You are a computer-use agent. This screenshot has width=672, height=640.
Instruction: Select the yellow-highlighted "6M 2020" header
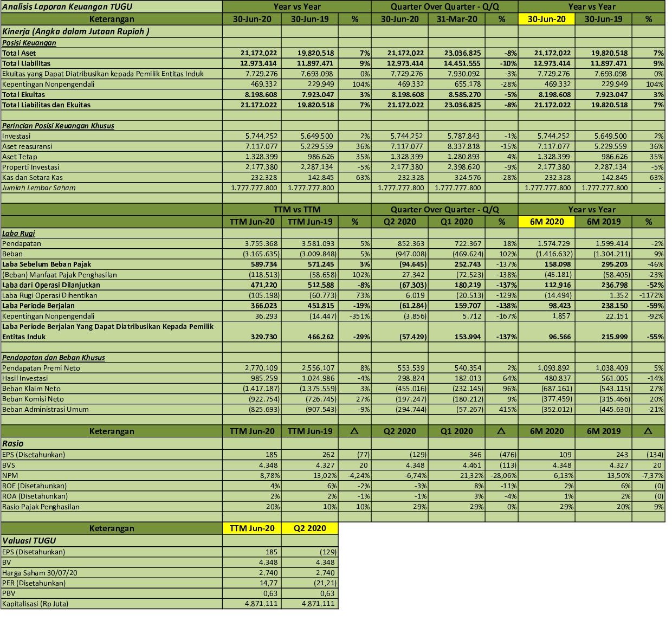pos(546,222)
